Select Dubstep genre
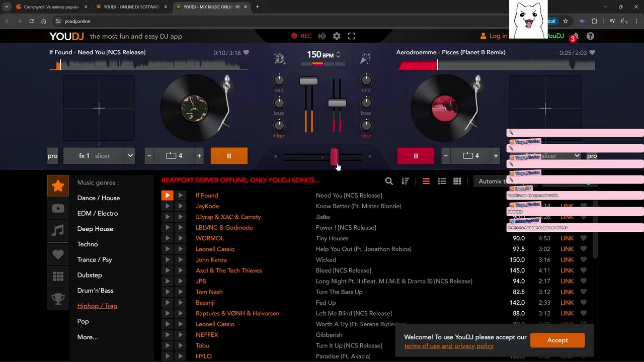The width and height of the screenshot is (644, 362). tap(90, 275)
